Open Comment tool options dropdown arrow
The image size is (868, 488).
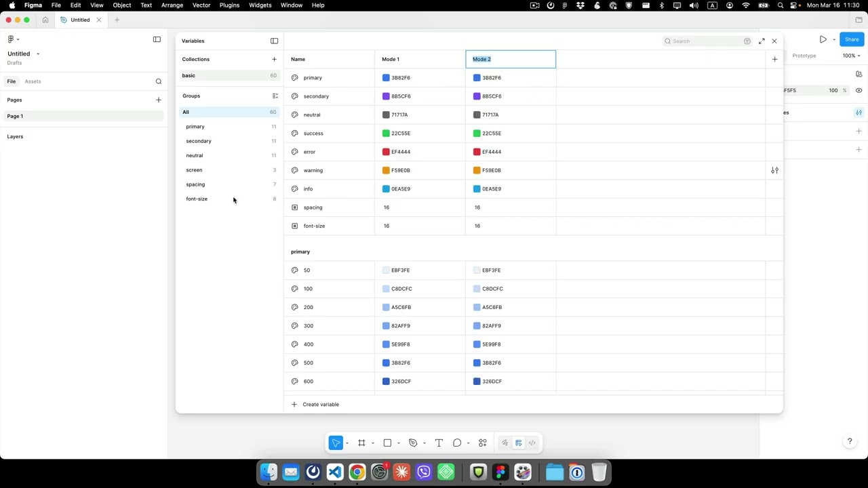point(469,443)
